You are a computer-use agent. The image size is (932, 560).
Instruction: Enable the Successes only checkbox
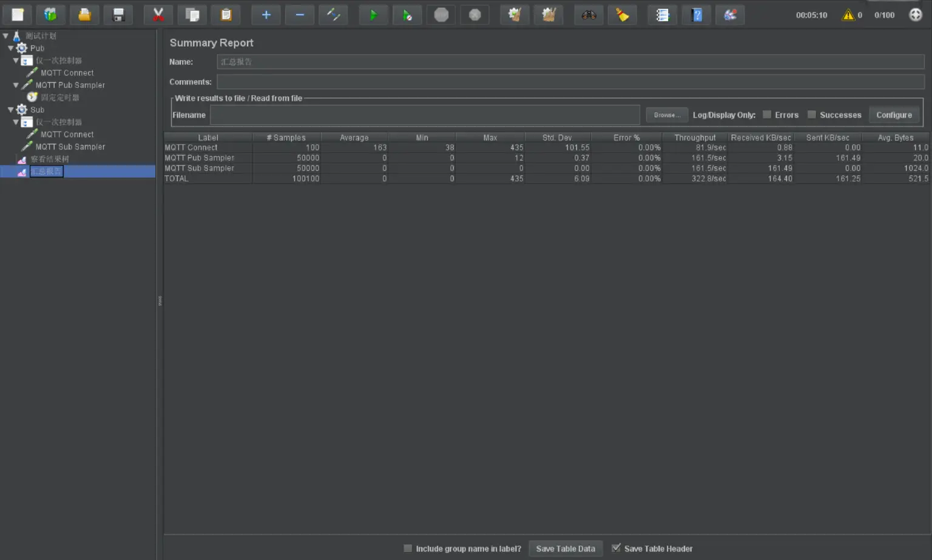click(812, 115)
